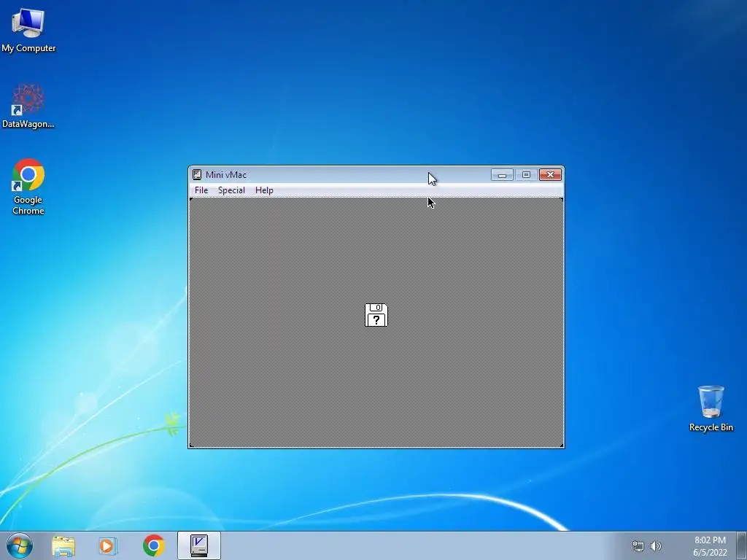Click the Mini vMac taskbar button
Image resolution: width=747 pixels, height=560 pixels.
coord(199,545)
